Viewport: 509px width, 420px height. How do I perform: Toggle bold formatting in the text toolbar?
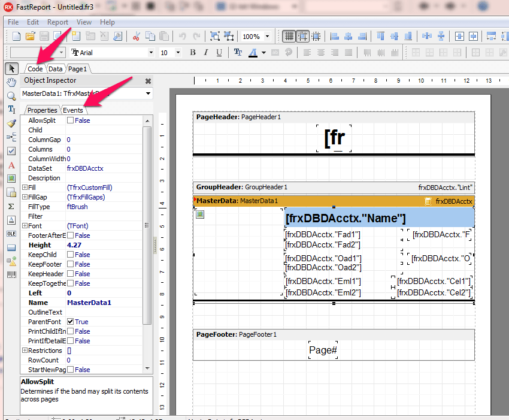click(x=192, y=52)
